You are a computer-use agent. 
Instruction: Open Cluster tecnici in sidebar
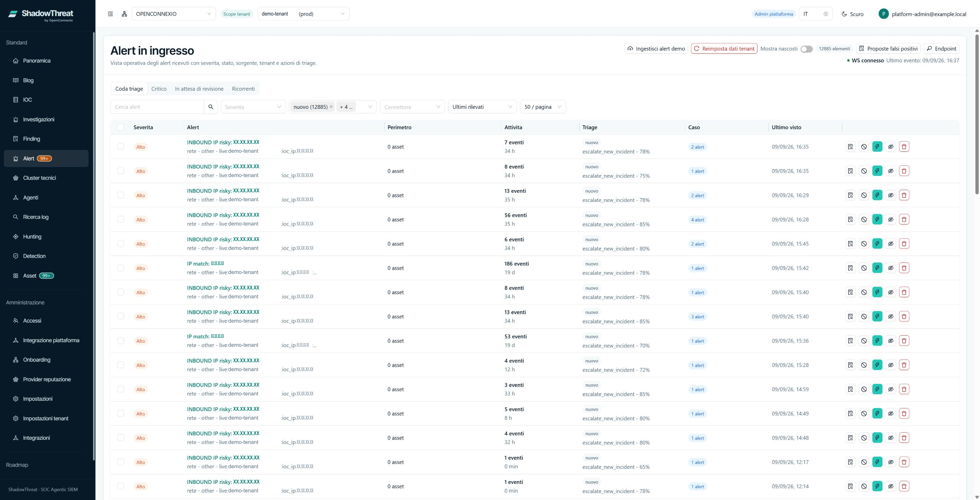click(x=46, y=178)
